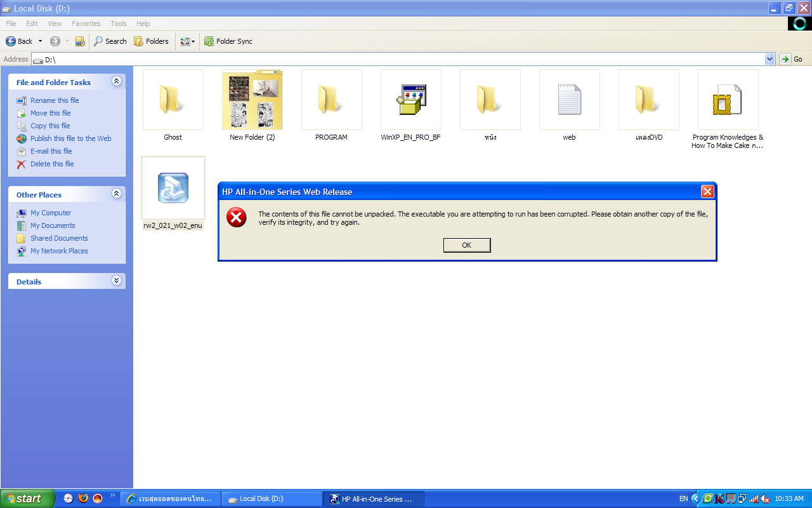Collapse File and Folder Tasks panel
This screenshot has height=508, width=812.
pos(116,81)
